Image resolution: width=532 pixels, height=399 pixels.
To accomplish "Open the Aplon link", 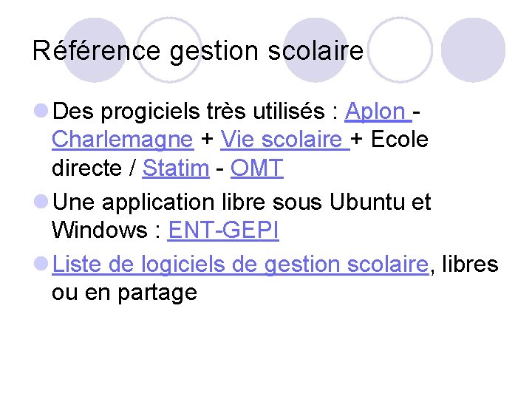I will [x=378, y=112].
